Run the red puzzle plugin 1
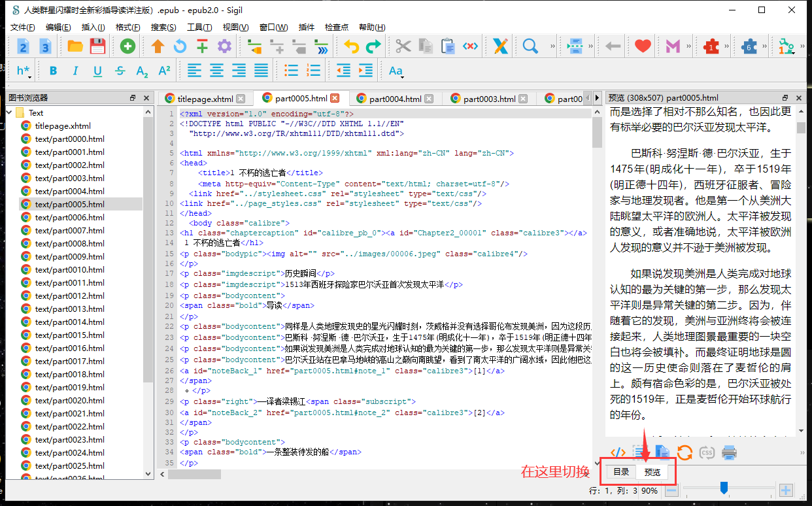Screen dimensions: 812x506 click(x=711, y=46)
